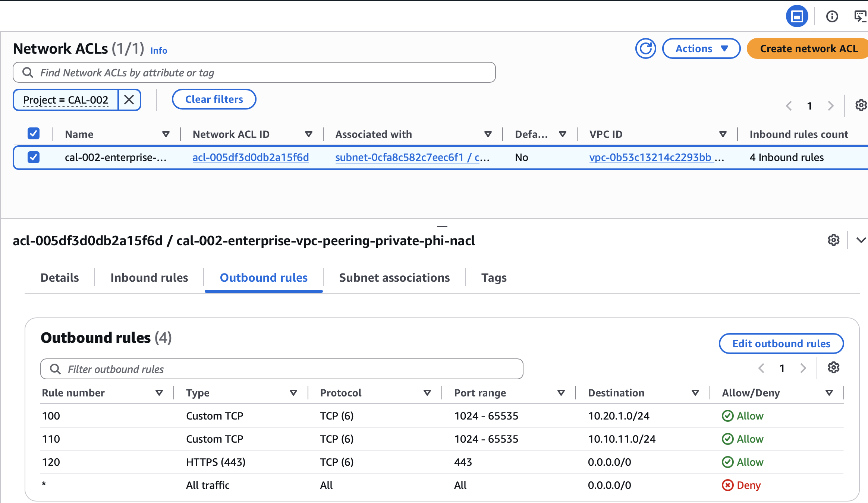Sort outbound rules by Destination arrow

point(695,393)
